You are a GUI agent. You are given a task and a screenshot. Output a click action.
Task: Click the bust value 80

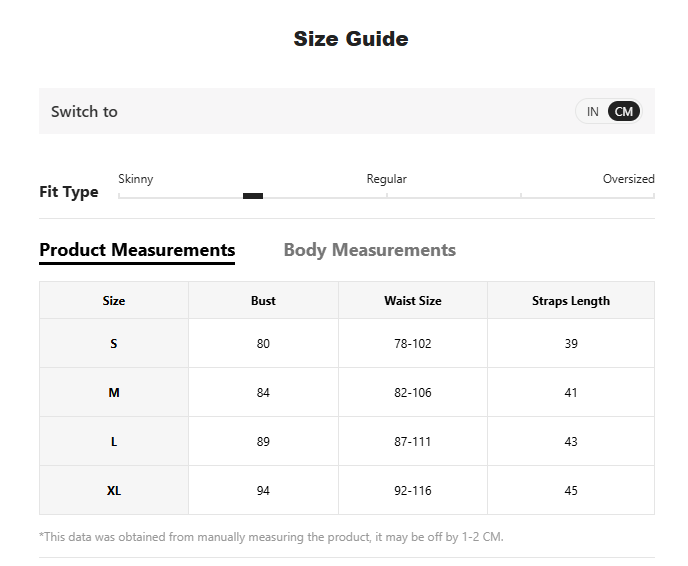[x=263, y=344]
